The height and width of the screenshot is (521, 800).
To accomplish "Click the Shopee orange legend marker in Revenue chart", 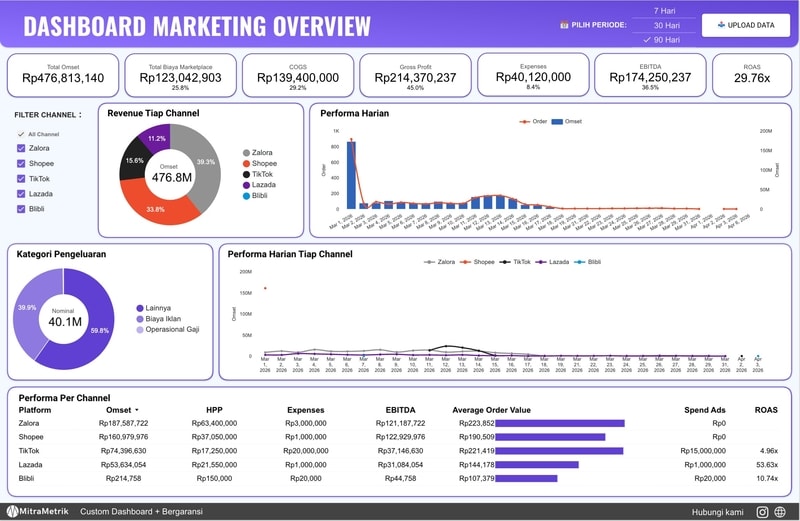I will pos(246,164).
